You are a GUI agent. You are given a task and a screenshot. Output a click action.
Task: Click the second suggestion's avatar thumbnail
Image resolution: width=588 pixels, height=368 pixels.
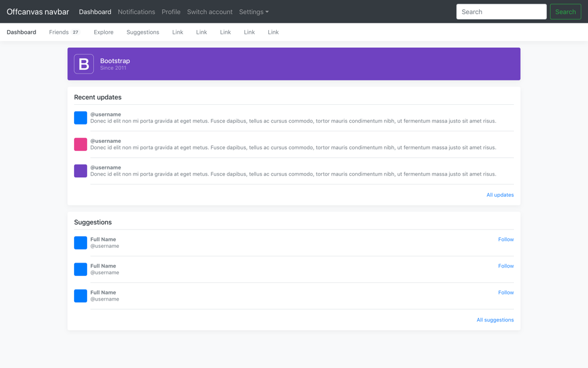(x=80, y=269)
